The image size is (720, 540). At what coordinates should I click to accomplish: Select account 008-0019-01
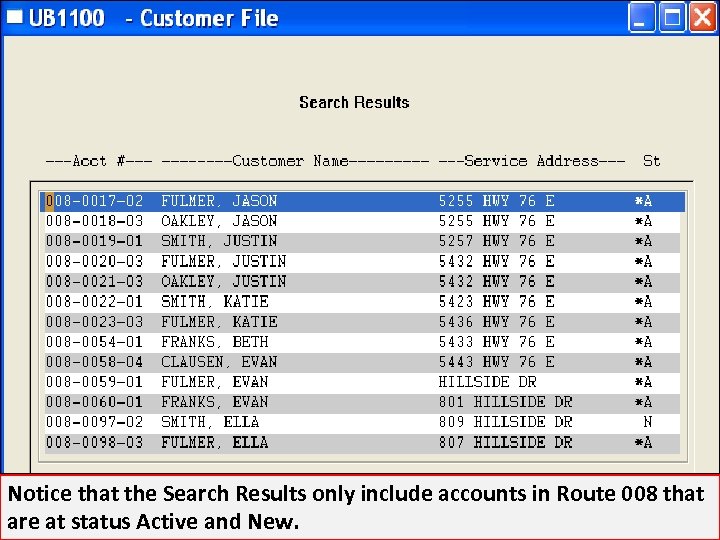[94, 241]
